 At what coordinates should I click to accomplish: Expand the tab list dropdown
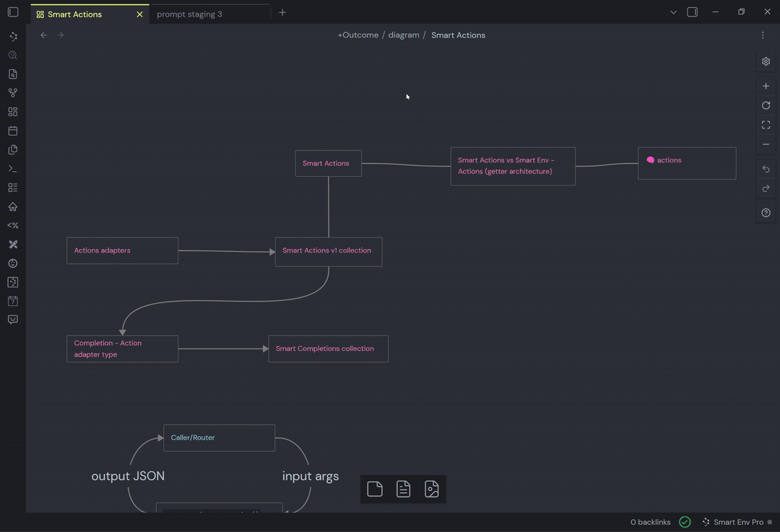[673, 12]
